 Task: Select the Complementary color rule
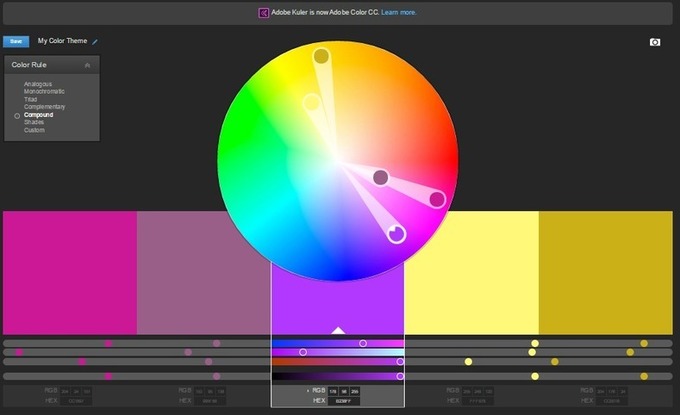45,107
